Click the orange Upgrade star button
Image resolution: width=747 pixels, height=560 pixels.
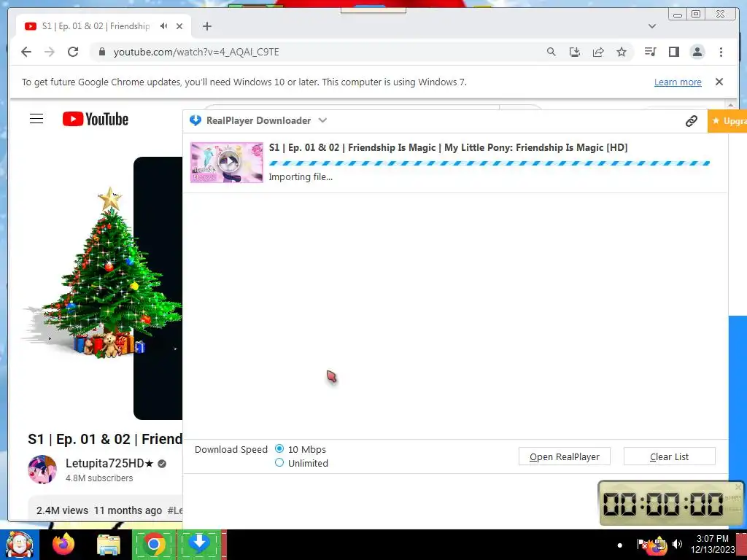point(727,121)
